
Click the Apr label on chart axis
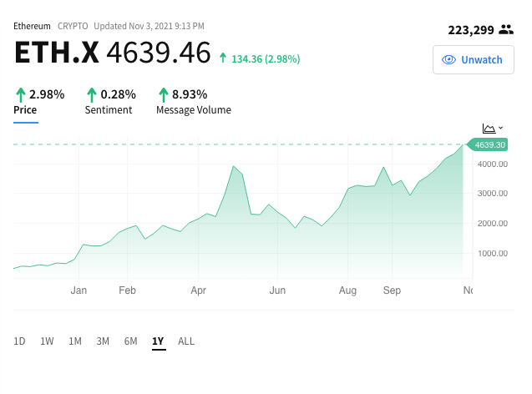[199, 290]
